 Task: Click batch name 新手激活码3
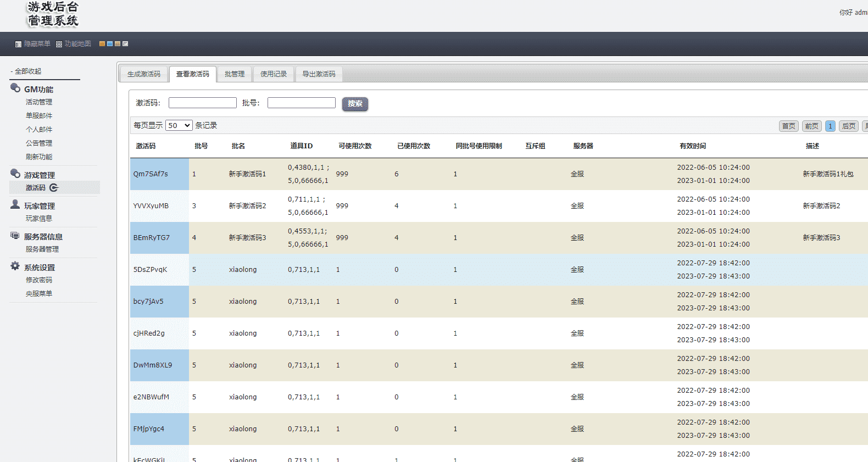click(x=248, y=238)
